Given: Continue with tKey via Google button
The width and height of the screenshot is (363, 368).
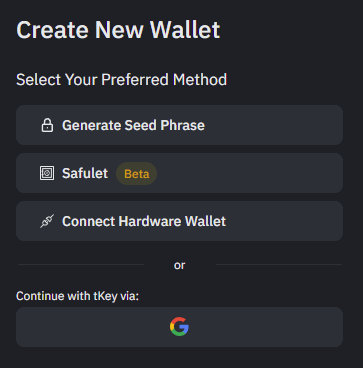Looking at the screenshot, I should click(x=179, y=327).
